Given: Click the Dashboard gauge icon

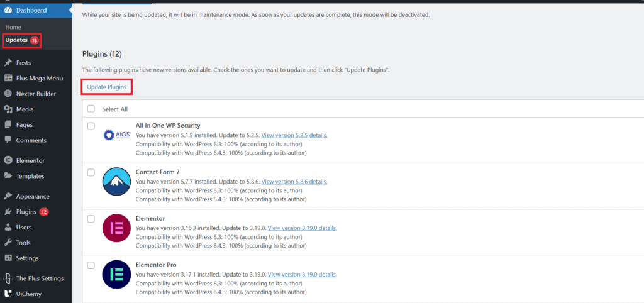Looking at the screenshot, I should [8, 11].
